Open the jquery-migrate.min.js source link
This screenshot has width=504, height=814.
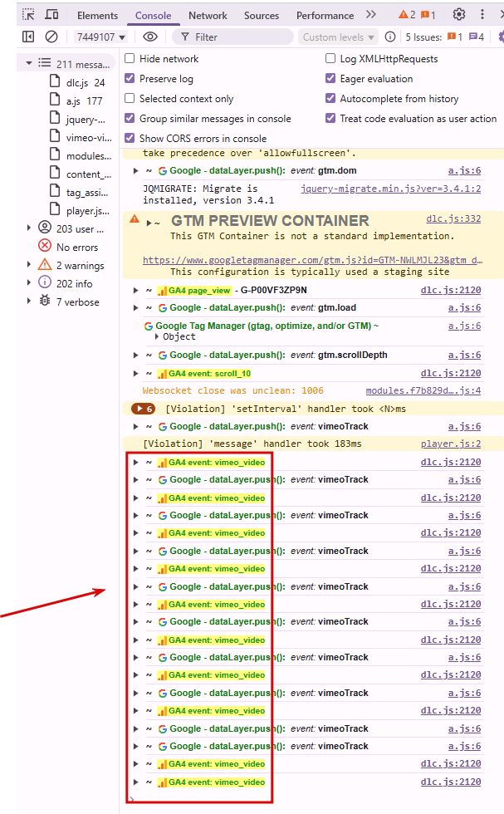click(x=390, y=189)
